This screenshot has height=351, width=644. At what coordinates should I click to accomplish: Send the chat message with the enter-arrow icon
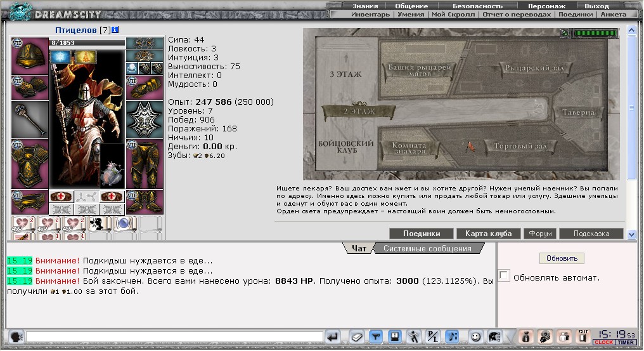[333, 337]
